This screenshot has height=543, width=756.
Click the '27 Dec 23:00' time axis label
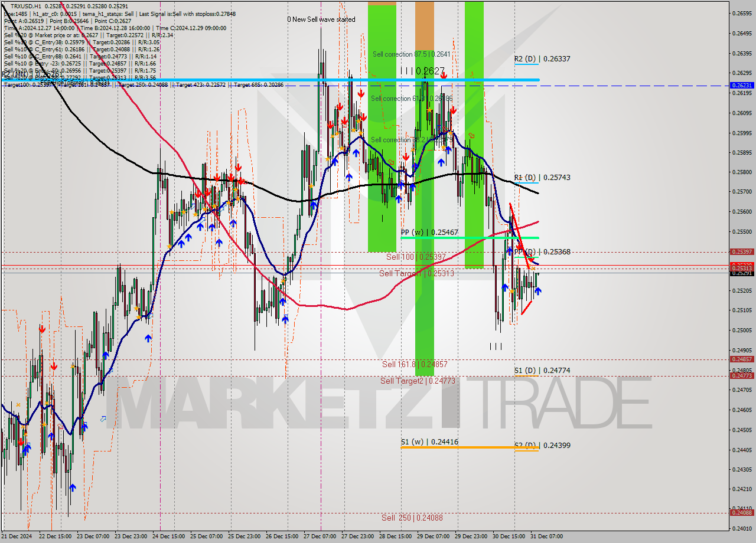(x=358, y=537)
